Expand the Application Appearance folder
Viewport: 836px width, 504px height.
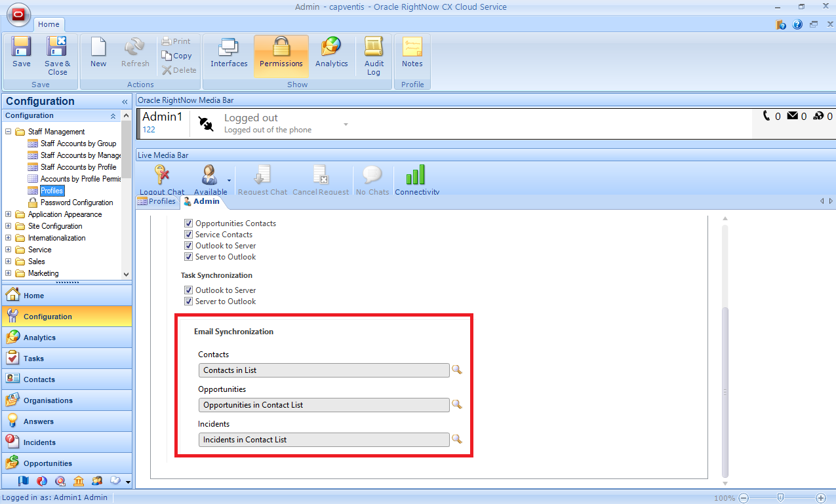9,214
